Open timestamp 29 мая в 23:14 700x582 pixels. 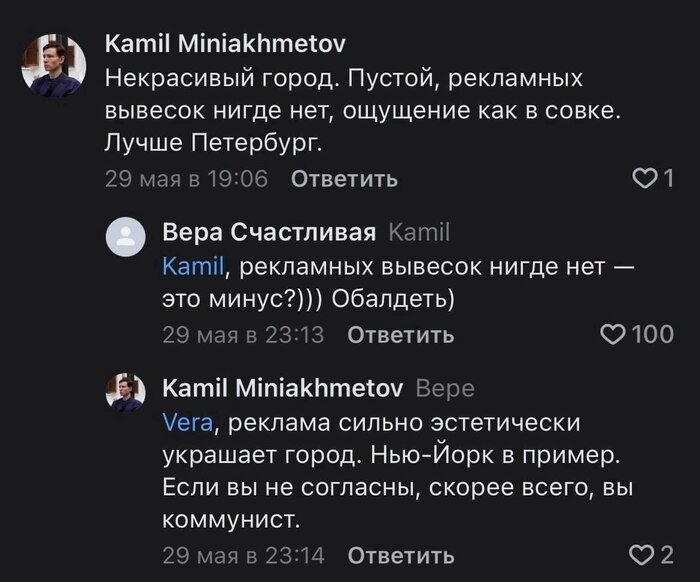tap(243, 556)
